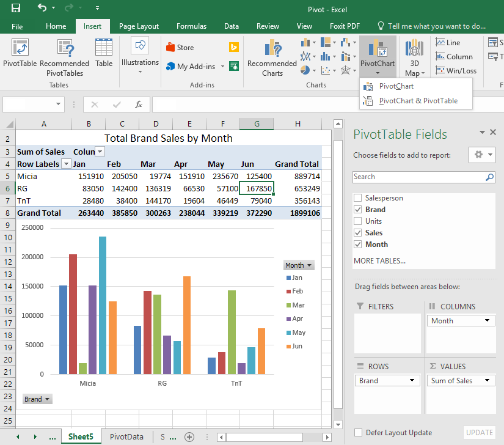Insert a hierarchy chart
This screenshot has height=445, width=504.
(x=328, y=42)
